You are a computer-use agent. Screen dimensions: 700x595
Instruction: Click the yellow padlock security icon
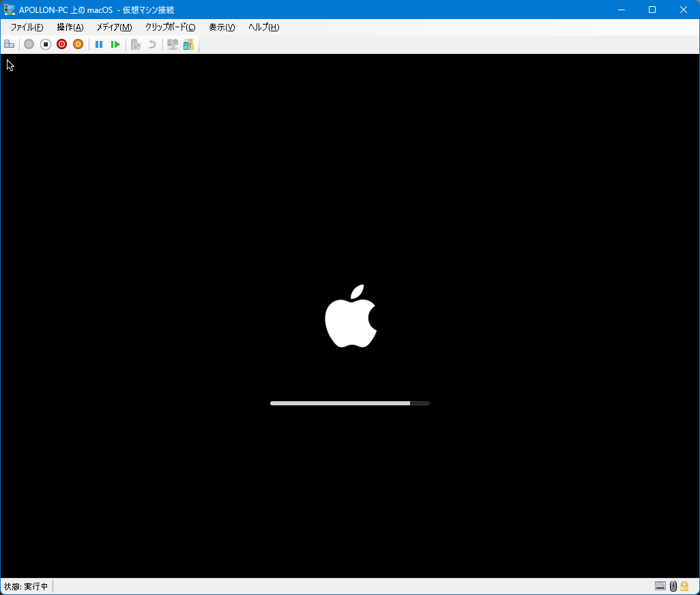684,586
